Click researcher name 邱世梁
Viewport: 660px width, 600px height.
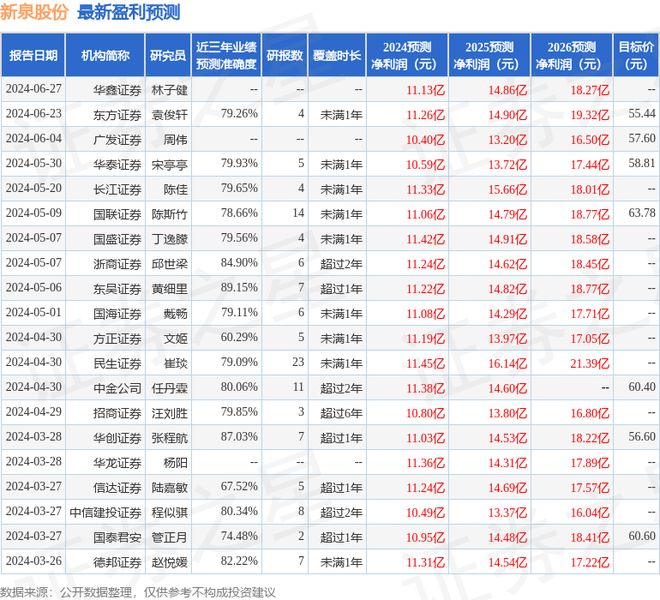coord(169,264)
